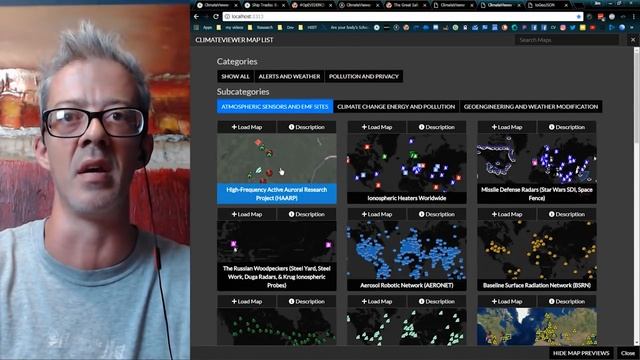Select the AERONET blue-dot map preview
This screenshot has width=640, height=360.
click(407, 250)
